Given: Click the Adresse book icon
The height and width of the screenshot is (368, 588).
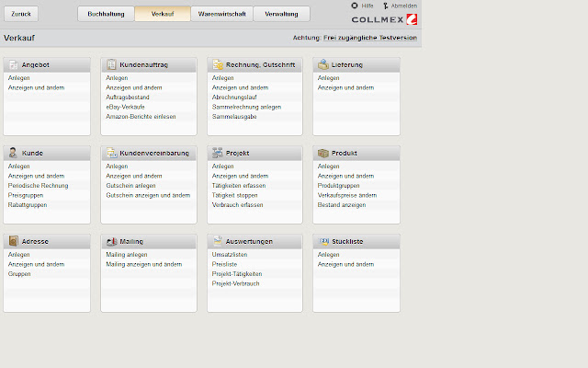Looking at the screenshot, I should [14, 241].
